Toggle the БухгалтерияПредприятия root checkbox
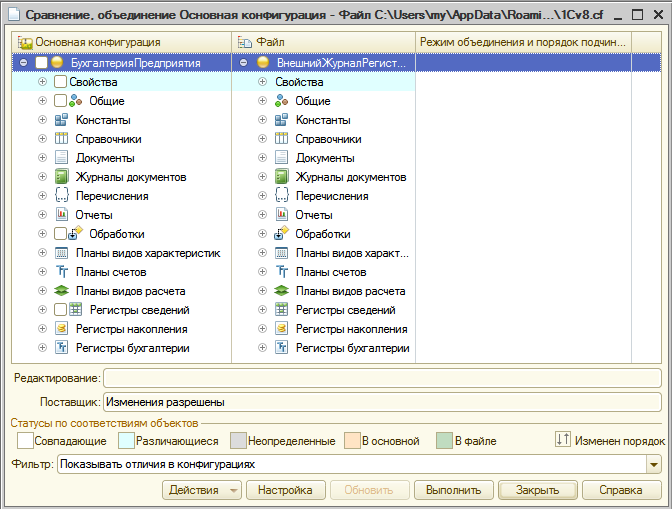672x509 pixels. click(41, 63)
